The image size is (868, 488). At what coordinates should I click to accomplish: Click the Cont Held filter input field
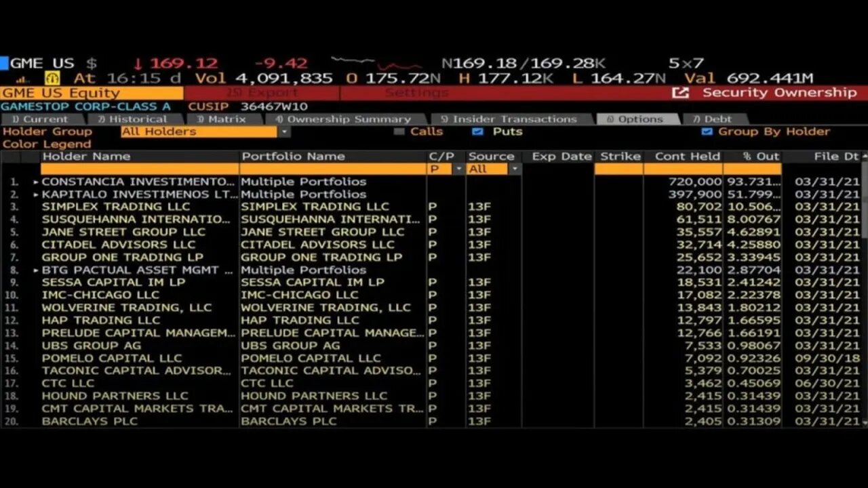click(684, 169)
